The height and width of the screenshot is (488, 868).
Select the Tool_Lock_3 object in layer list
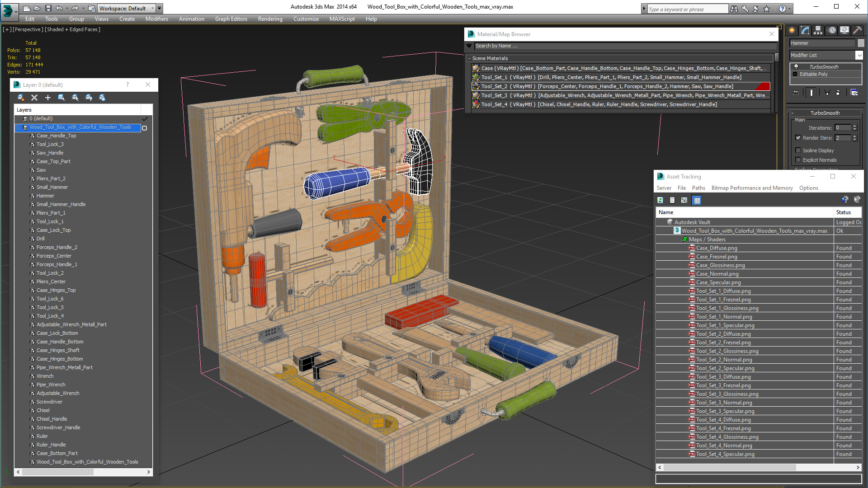tap(50, 144)
